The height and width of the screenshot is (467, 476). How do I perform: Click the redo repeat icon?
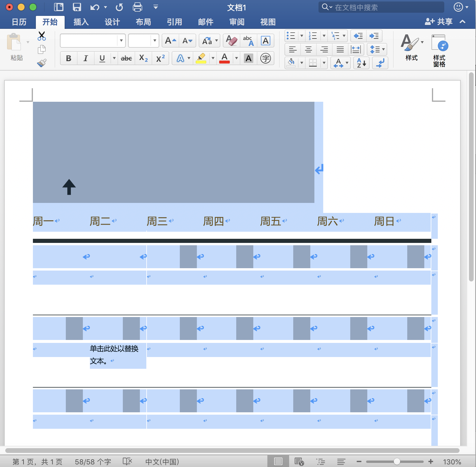119,7
